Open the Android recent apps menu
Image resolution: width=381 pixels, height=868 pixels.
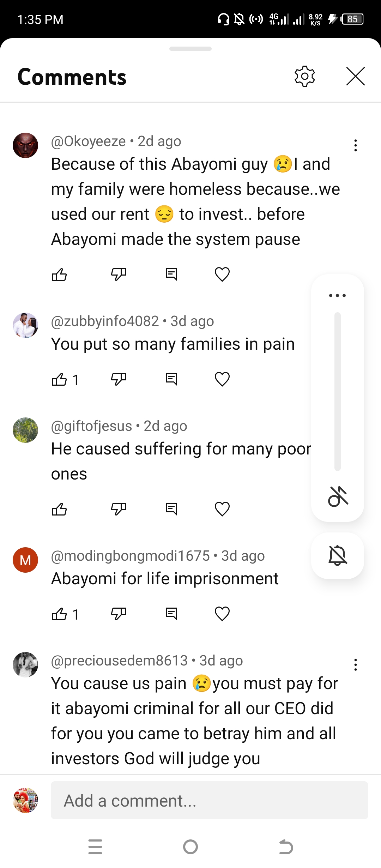[95, 847]
